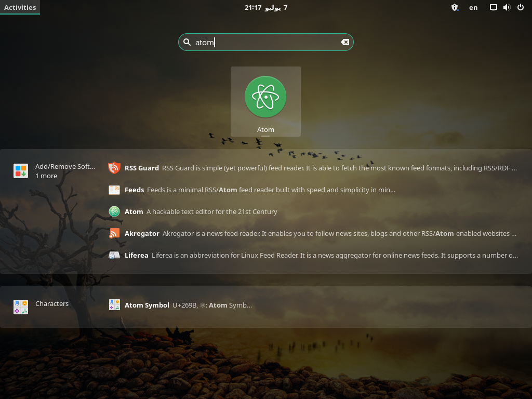The image size is (532, 399).
Task: Select the 'Feeds' result name
Action: coord(135,190)
